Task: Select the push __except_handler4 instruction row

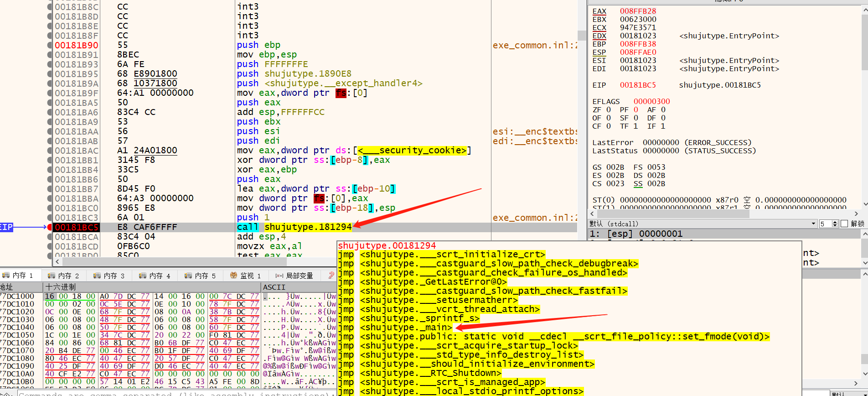Action: [x=330, y=83]
